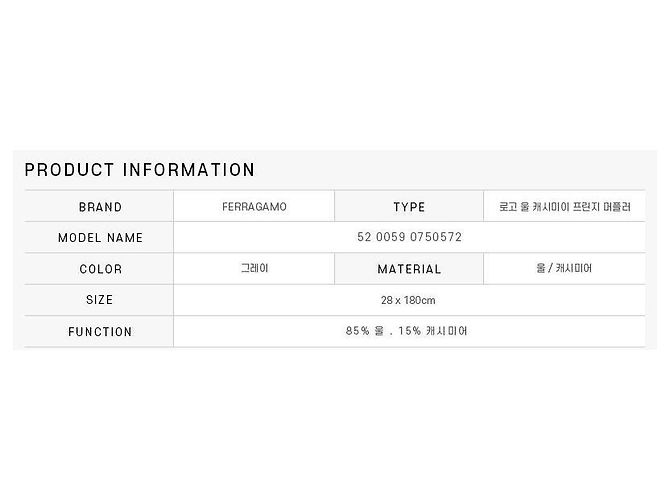
Task: Click the FERRAGAMO brand value
Action: tap(254, 207)
